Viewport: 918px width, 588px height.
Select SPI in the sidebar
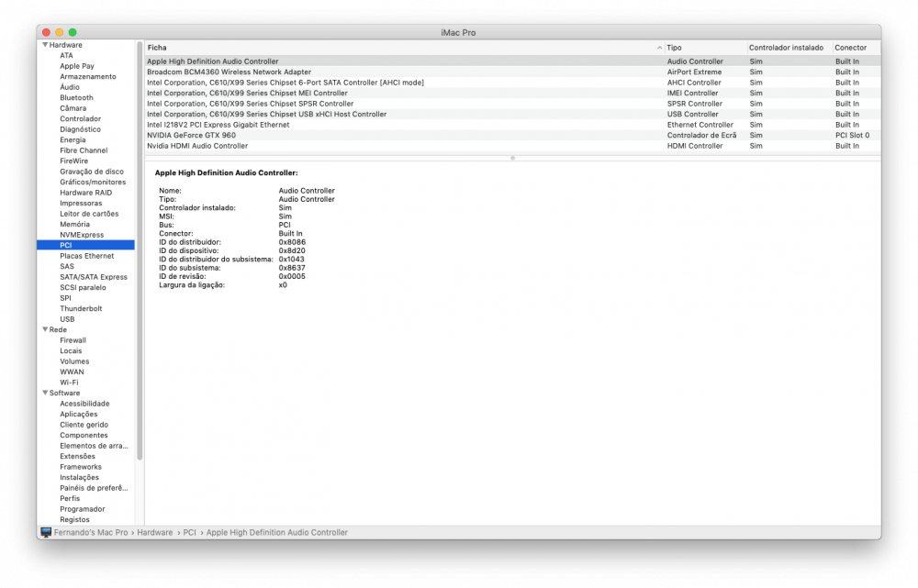click(x=65, y=298)
